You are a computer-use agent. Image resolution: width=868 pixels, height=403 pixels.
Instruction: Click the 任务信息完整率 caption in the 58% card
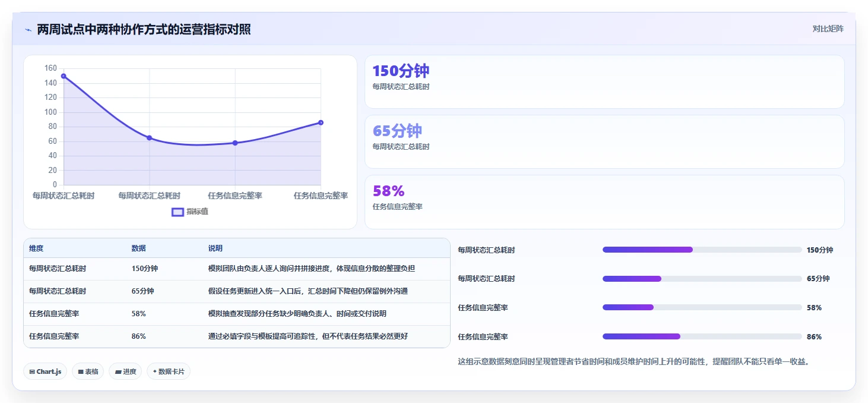click(397, 206)
